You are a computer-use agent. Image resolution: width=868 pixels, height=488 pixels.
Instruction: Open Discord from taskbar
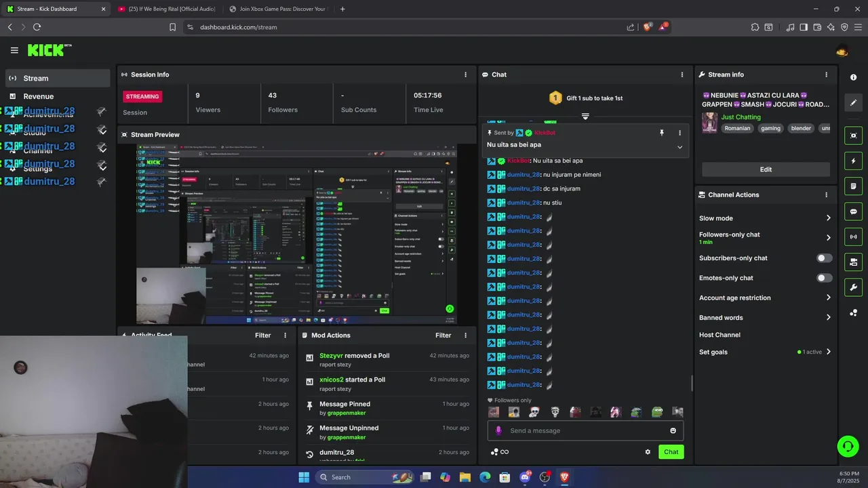tap(525, 477)
